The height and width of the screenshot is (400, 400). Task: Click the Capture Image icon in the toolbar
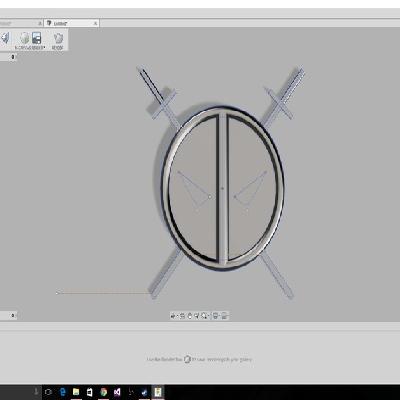(x=37, y=38)
